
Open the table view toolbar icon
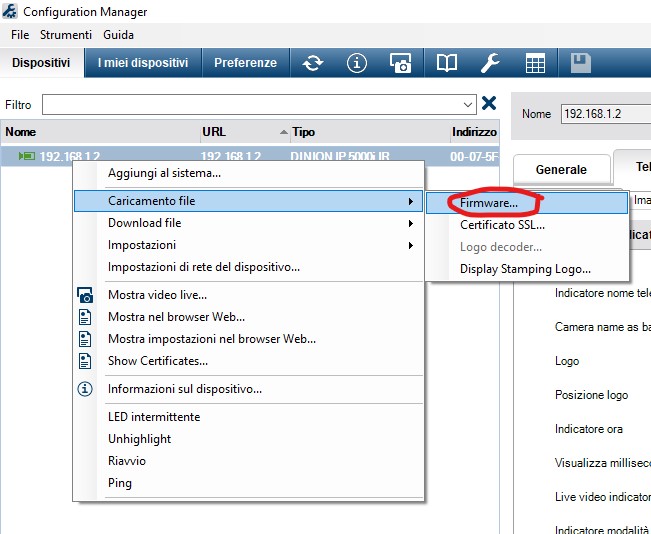click(x=535, y=63)
